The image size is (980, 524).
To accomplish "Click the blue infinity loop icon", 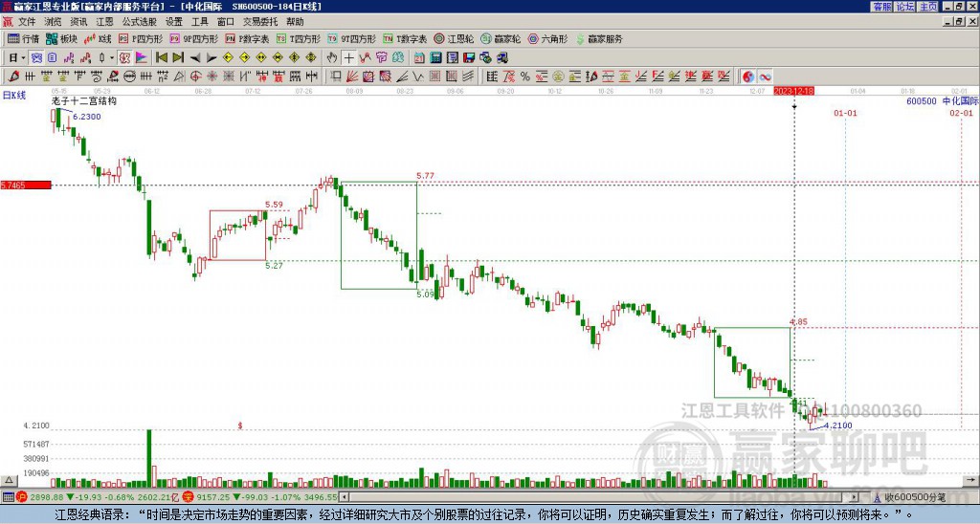I will [x=765, y=76].
